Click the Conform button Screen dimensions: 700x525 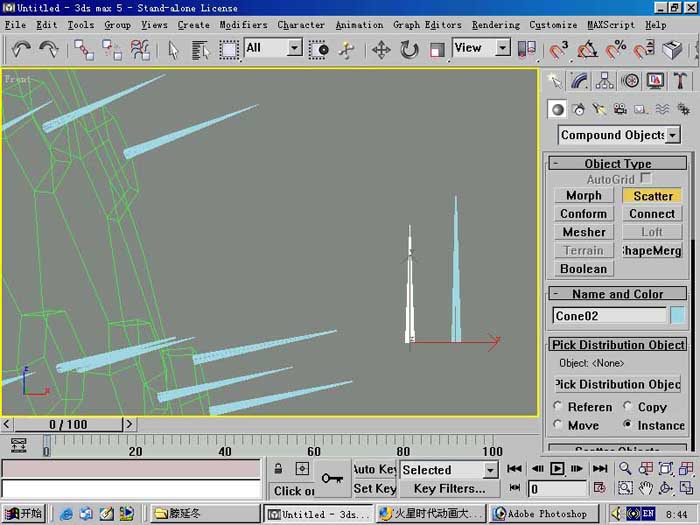(583, 214)
